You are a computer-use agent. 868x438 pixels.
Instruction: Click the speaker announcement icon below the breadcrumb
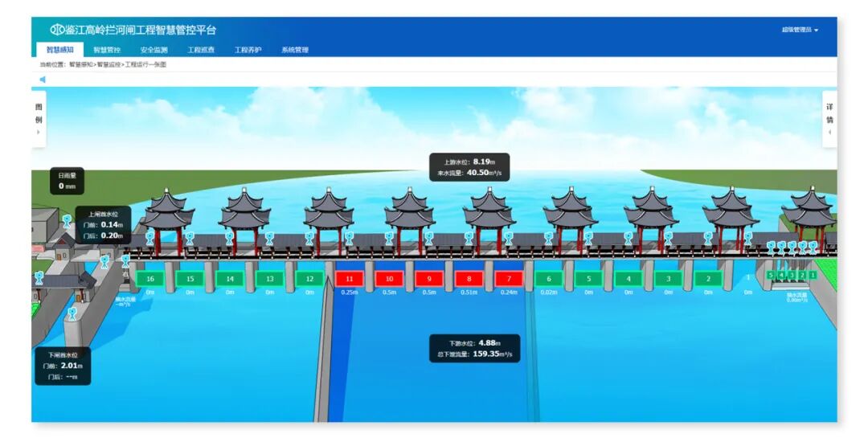[43, 80]
